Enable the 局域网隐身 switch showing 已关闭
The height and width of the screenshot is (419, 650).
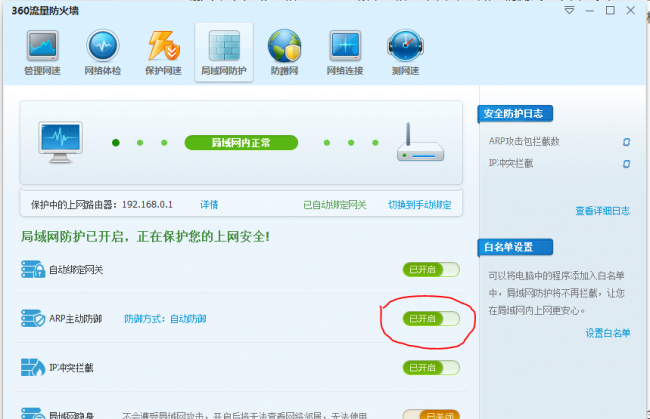coord(431,414)
